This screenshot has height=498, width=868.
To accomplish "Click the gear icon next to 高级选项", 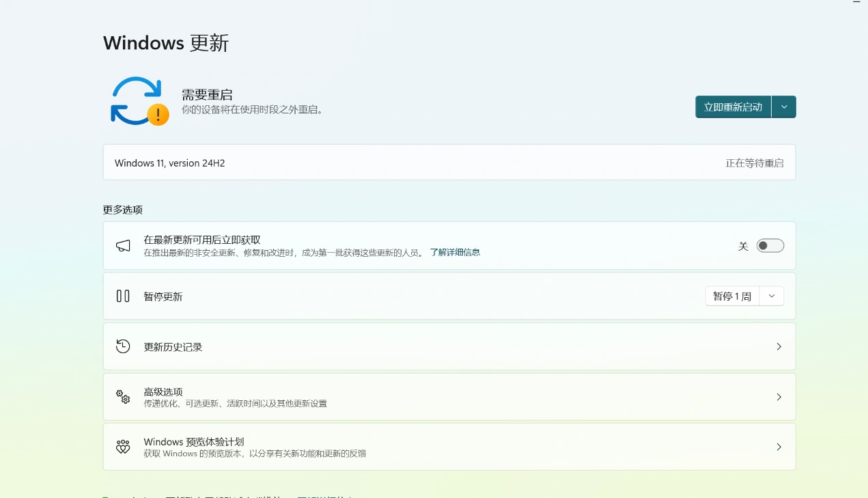I will (123, 396).
